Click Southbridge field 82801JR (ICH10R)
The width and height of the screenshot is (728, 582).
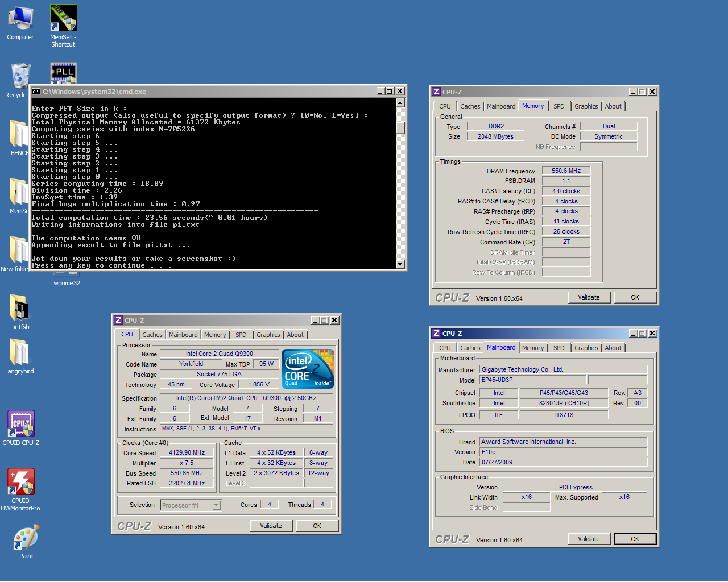tap(564, 403)
